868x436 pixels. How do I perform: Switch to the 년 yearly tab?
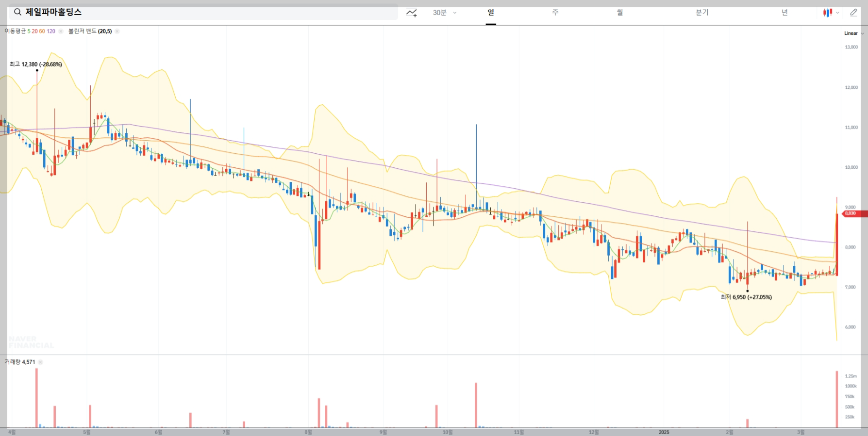click(785, 13)
